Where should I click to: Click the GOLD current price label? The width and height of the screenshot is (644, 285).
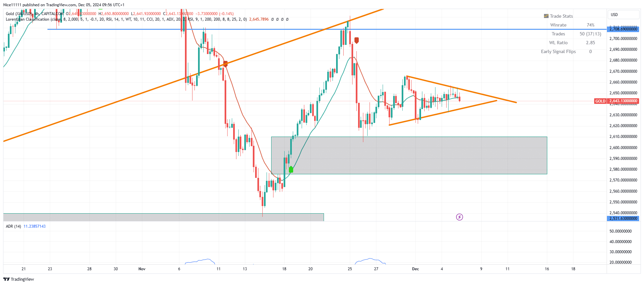click(x=600, y=101)
